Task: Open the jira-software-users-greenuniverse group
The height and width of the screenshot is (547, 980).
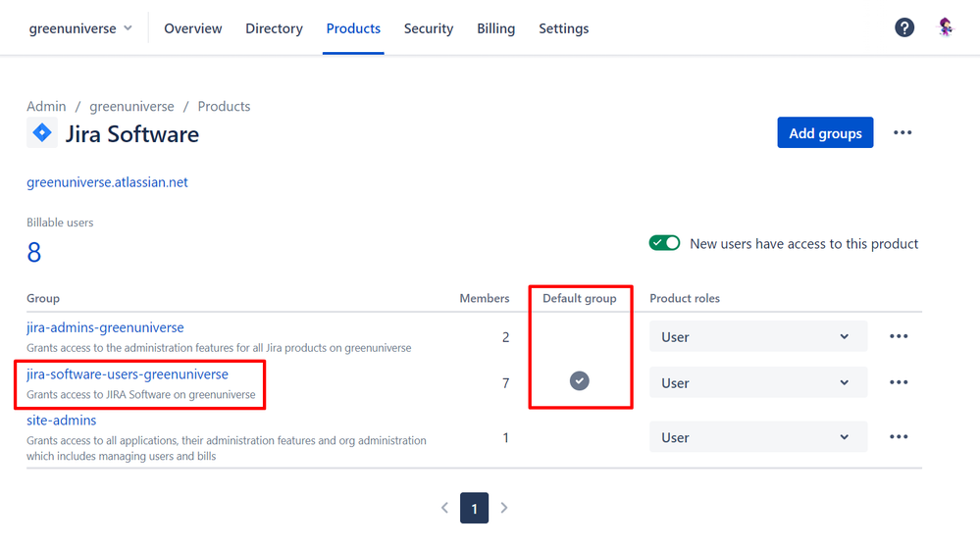Action: (127, 374)
